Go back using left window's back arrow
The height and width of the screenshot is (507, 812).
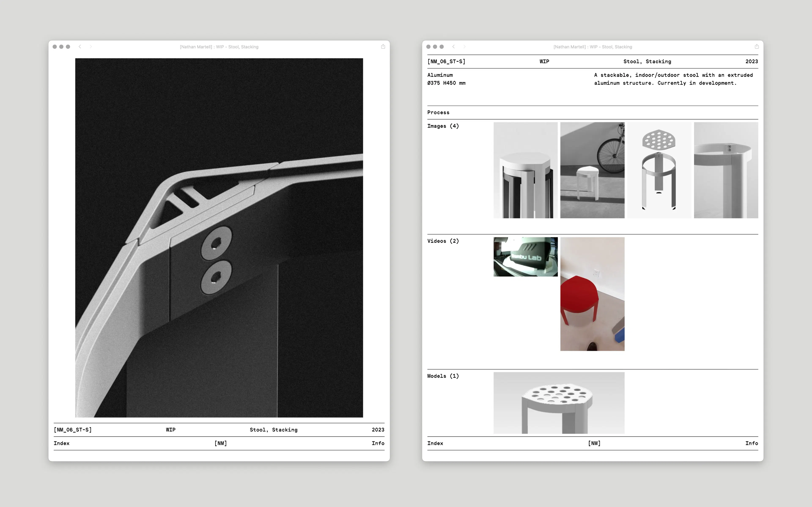pos(80,47)
